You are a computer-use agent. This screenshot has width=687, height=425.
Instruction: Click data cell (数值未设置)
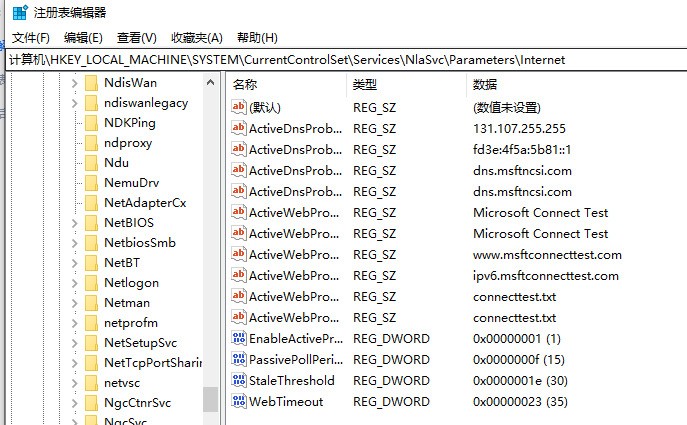pyautogui.click(x=507, y=107)
